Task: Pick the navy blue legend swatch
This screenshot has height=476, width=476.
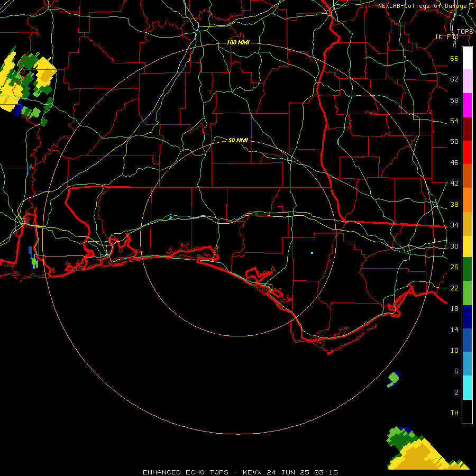Action: click(467, 317)
